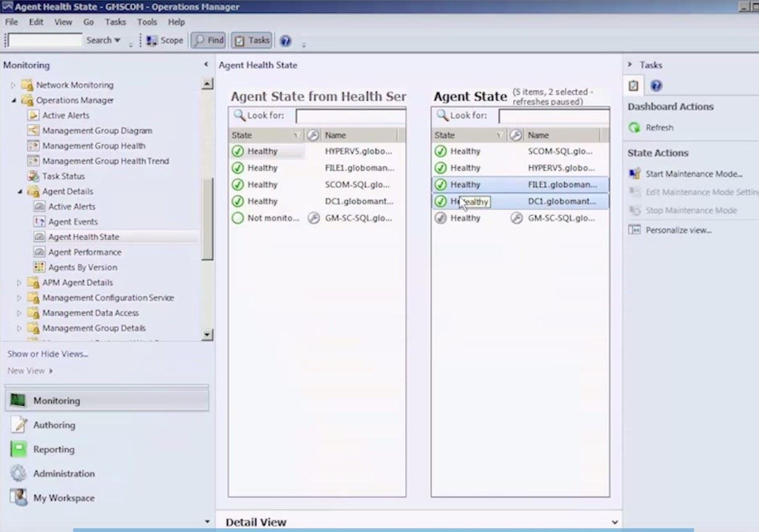
Task: Open the Agent Performance view
Action: tap(85, 252)
